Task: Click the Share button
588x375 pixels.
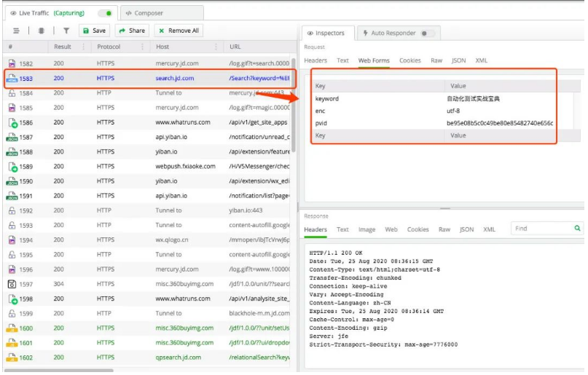Action: (132, 31)
